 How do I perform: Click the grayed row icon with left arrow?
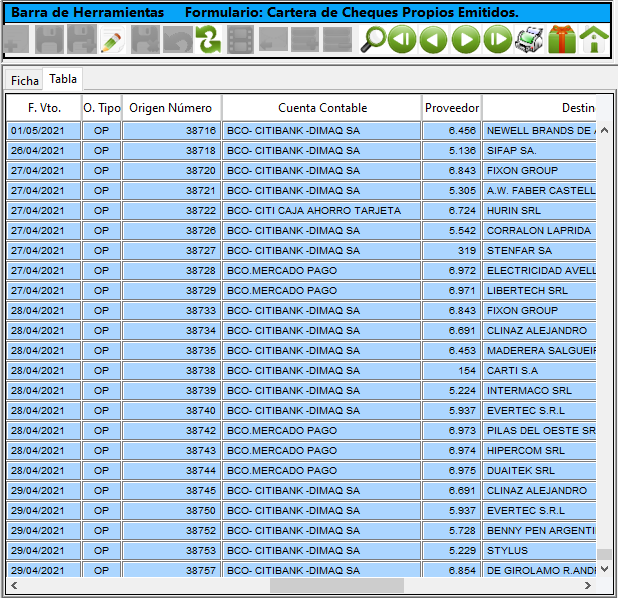[273, 39]
